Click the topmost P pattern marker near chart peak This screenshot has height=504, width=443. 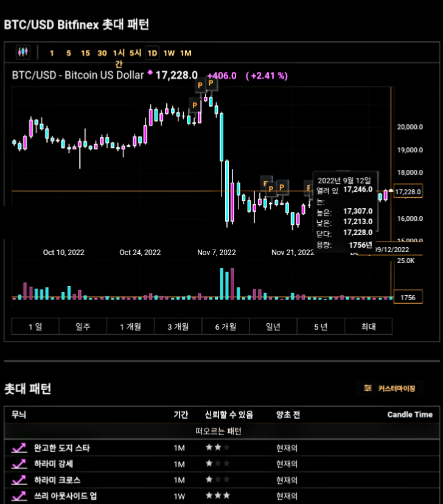coord(211,83)
